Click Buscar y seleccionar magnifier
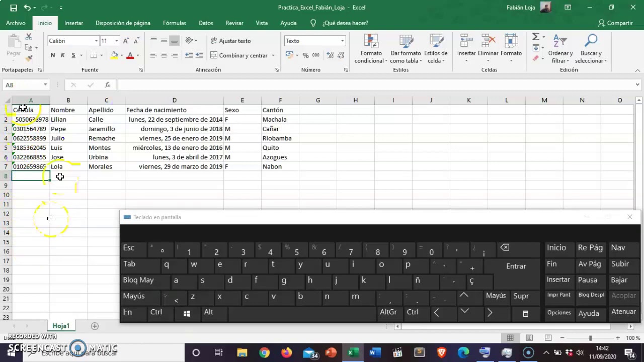 tap(591, 49)
